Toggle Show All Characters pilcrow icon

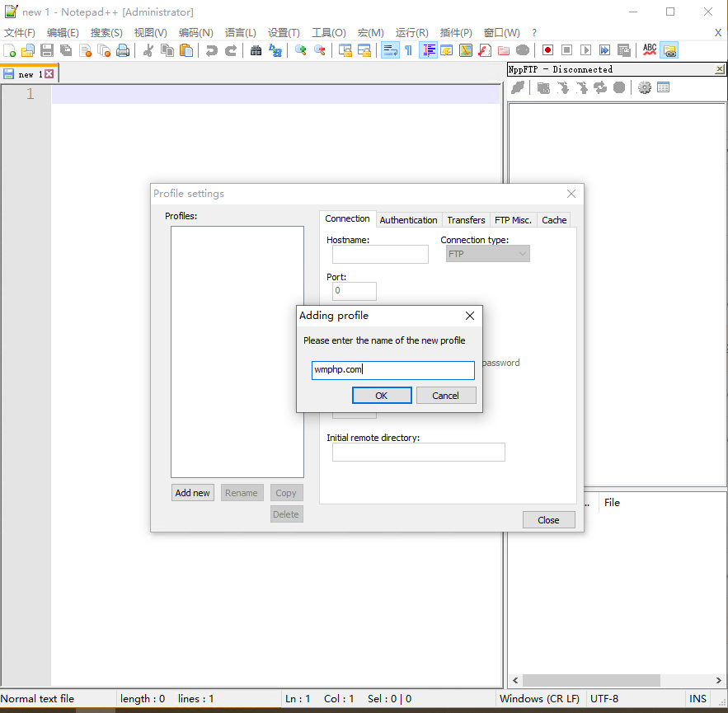[409, 50]
